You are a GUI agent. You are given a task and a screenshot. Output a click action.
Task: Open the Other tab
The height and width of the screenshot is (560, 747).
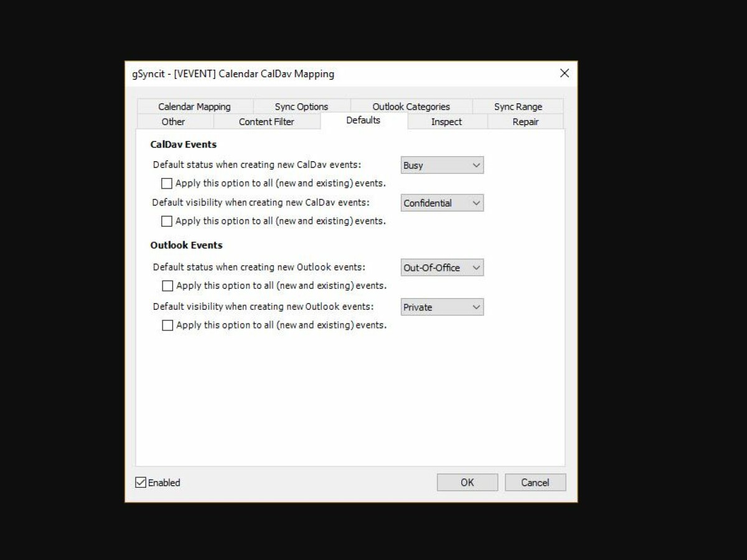(174, 121)
